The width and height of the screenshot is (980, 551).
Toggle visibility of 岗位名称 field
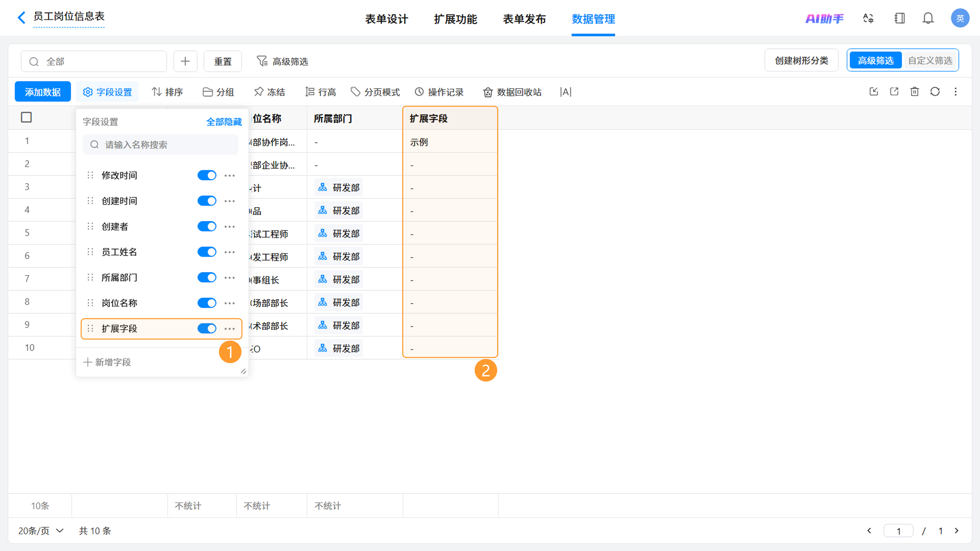[207, 303]
